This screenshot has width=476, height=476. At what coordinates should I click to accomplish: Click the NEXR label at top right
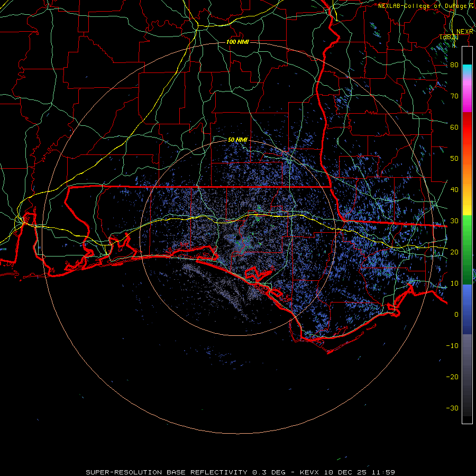[465, 32]
